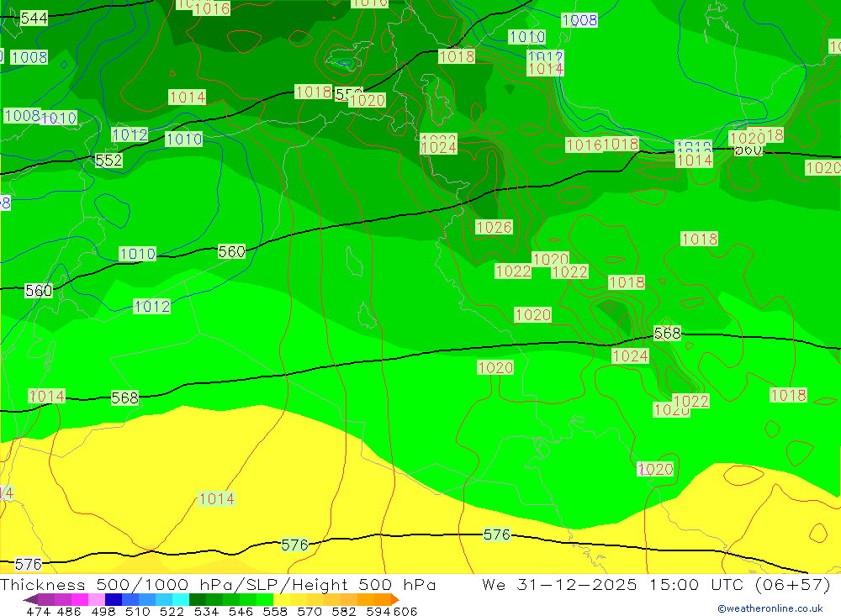
Task: Click the 510 legend value
Action: pyautogui.click(x=137, y=611)
